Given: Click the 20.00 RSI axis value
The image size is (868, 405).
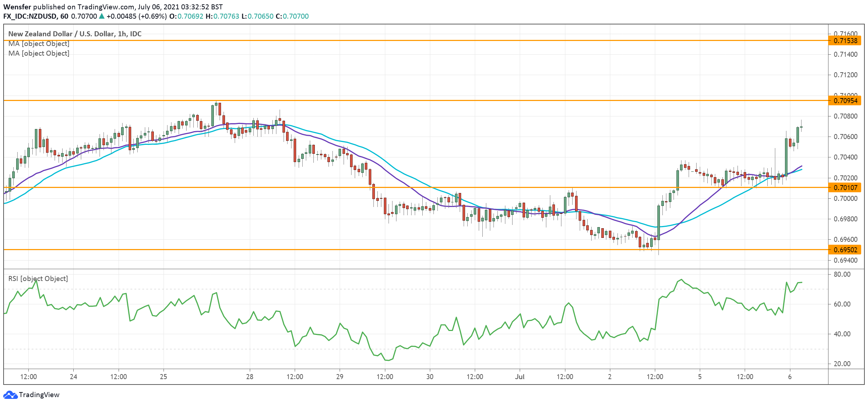Looking at the screenshot, I should 842,364.
